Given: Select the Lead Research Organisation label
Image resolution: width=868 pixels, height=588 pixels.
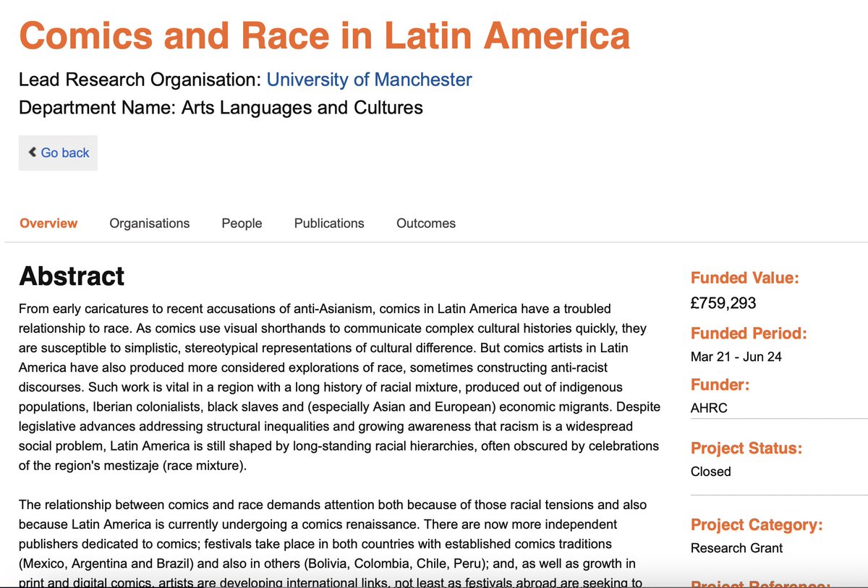Looking at the screenshot, I should click(140, 80).
